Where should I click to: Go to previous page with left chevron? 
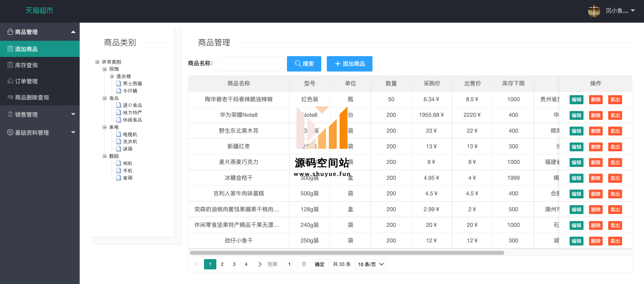[x=197, y=264]
